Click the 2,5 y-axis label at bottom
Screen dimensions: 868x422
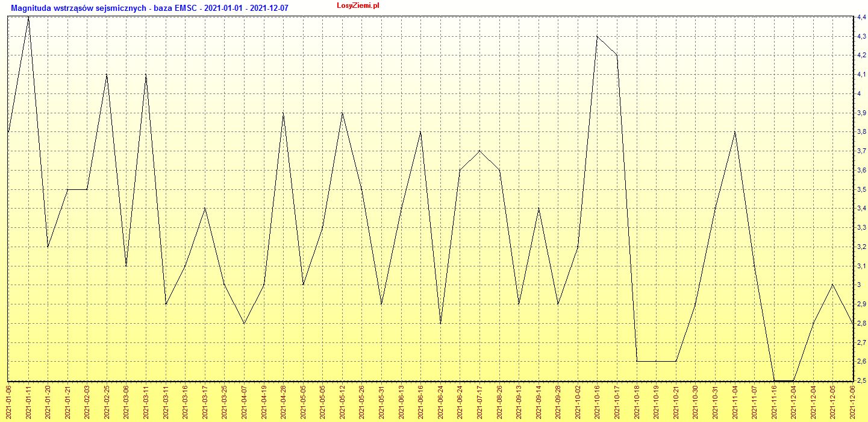coord(861,380)
